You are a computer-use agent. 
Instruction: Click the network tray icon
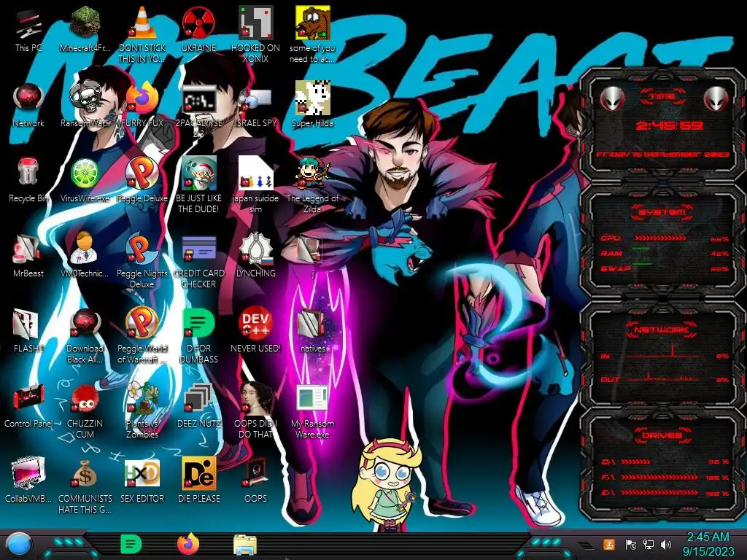tap(649, 544)
